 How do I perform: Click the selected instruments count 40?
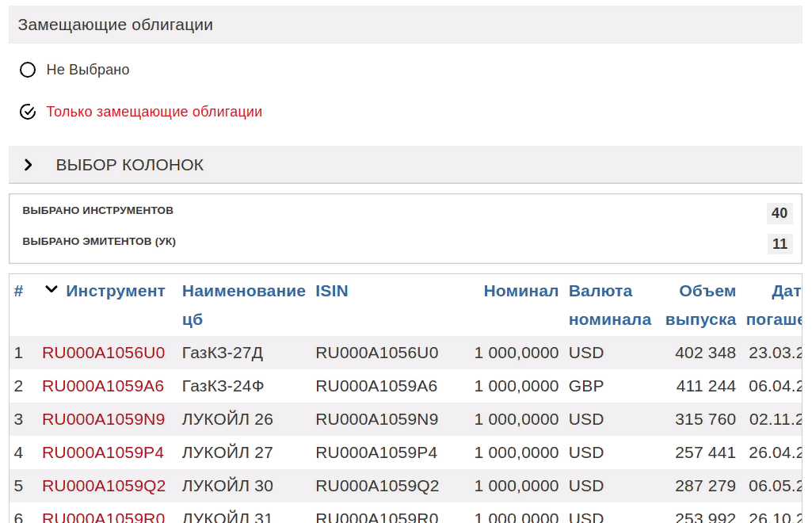[x=780, y=213]
